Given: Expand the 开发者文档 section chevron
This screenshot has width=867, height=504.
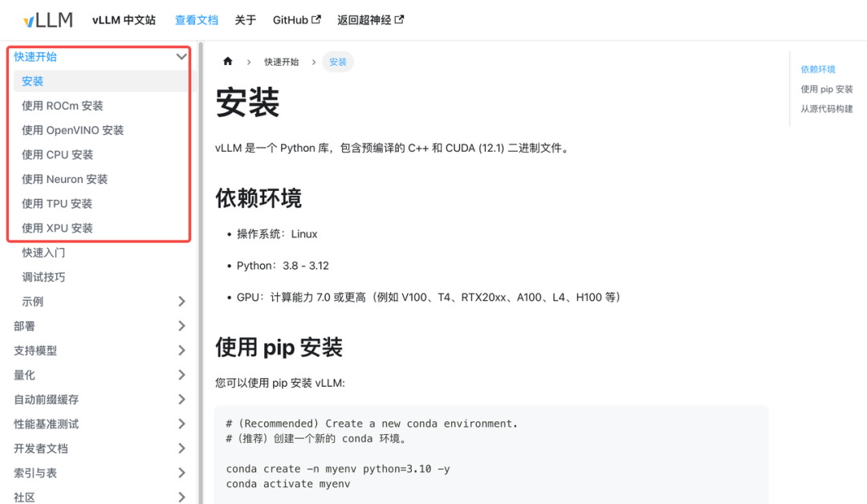Looking at the screenshot, I should tap(181, 448).
